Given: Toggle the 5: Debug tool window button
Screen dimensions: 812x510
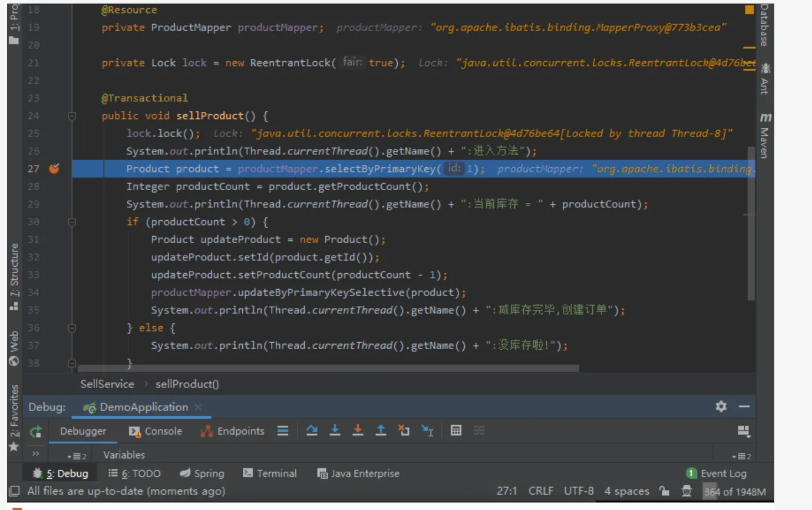Looking at the screenshot, I should tap(60, 473).
